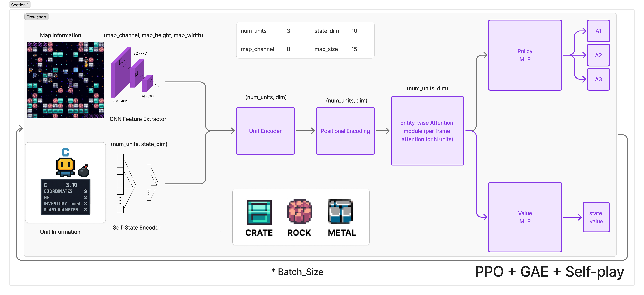
Task: Click the METAL tile icon
Action: 340,212
